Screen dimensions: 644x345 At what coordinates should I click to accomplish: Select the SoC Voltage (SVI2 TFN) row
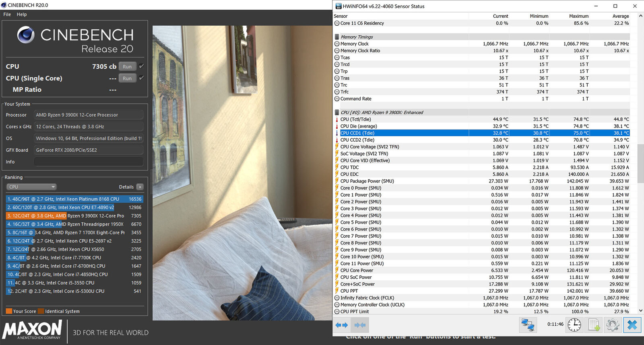(482, 154)
